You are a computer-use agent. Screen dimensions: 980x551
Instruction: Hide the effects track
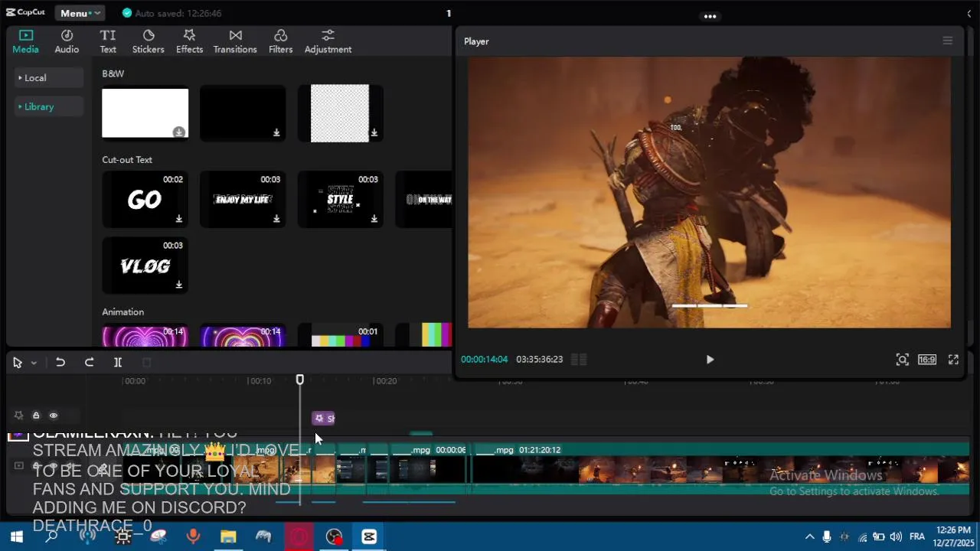pyautogui.click(x=54, y=416)
